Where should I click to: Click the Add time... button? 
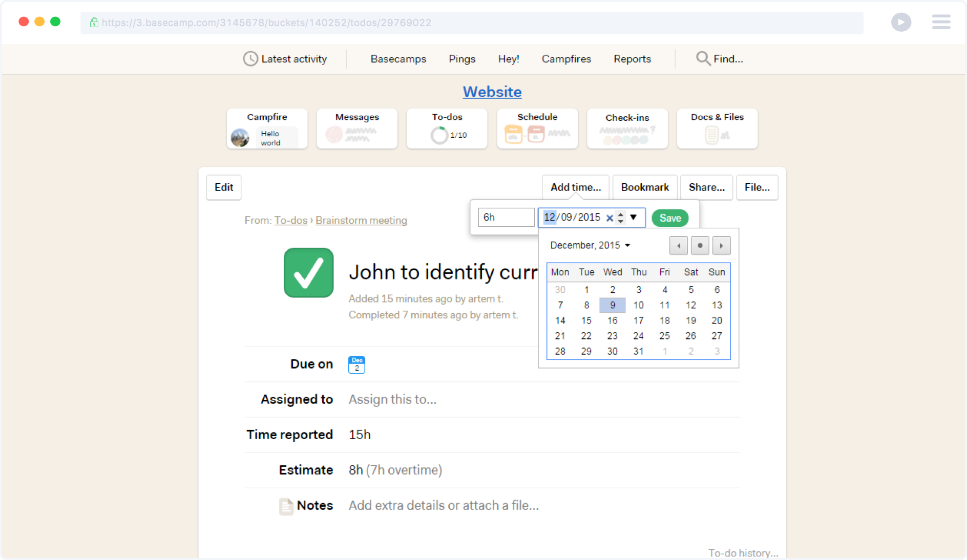pos(576,187)
